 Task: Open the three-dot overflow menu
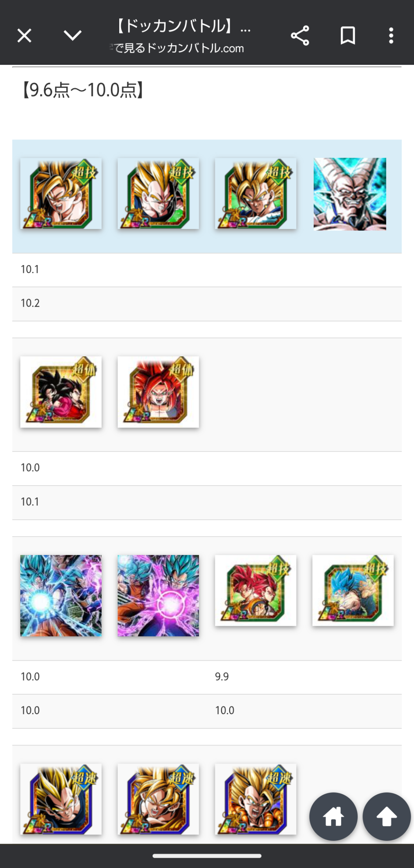[391, 36]
